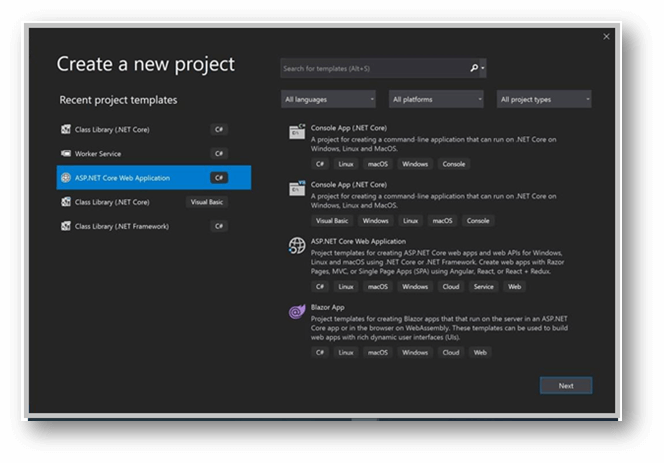
Task: Choose ASP.NET Core Web Application in template list
Action: click(x=358, y=241)
